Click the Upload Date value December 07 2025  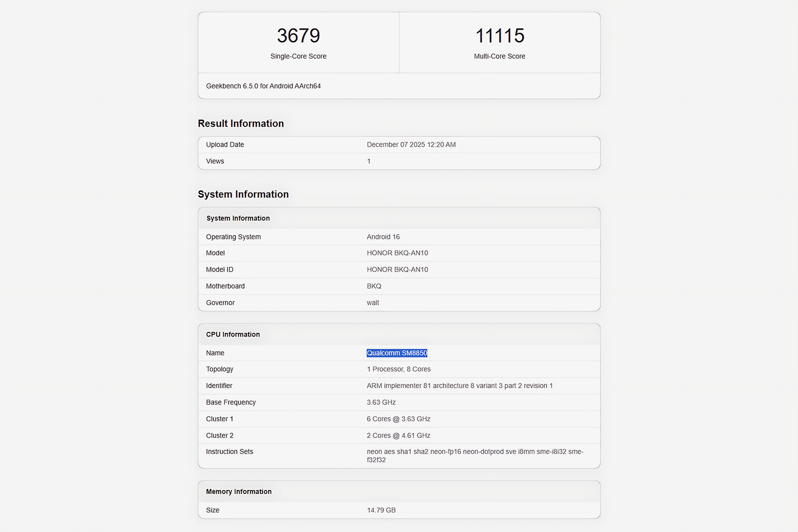tap(411, 145)
